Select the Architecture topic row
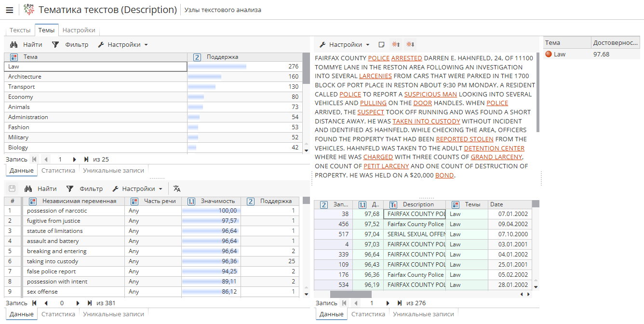The image size is (644, 324). tap(153, 77)
